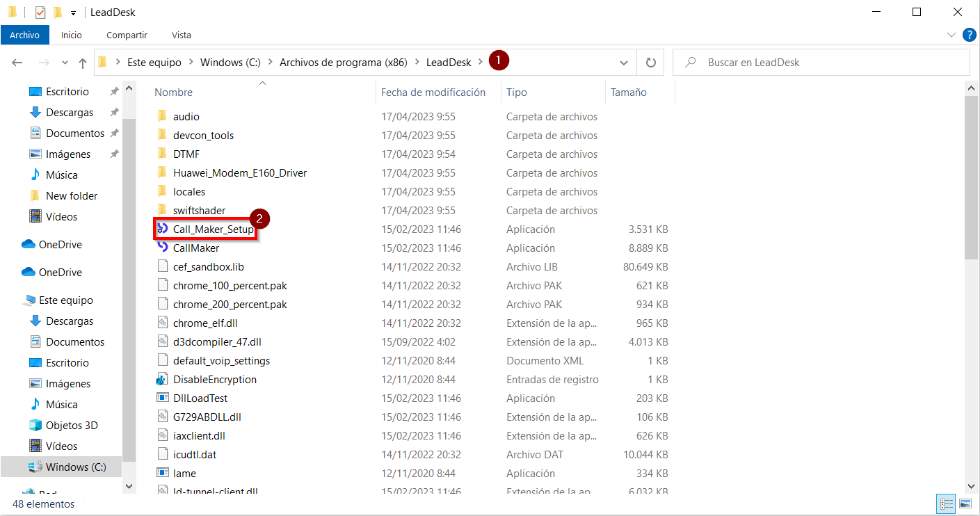This screenshot has width=980, height=516.
Task: Select the icudtl.dat file name
Action: coord(195,454)
